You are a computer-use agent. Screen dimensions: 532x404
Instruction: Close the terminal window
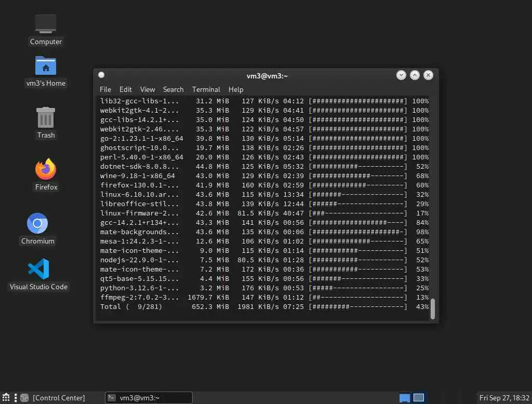(x=428, y=75)
